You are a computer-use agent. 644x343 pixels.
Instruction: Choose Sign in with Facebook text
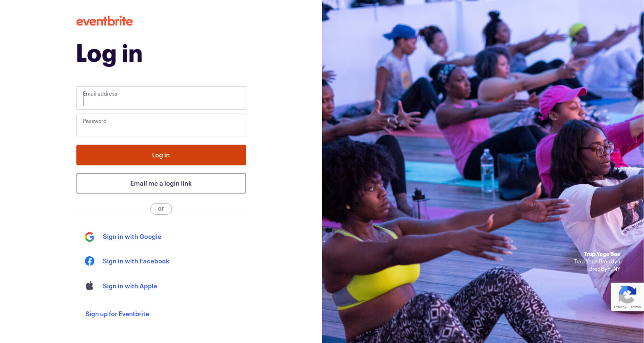click(136, 261)
